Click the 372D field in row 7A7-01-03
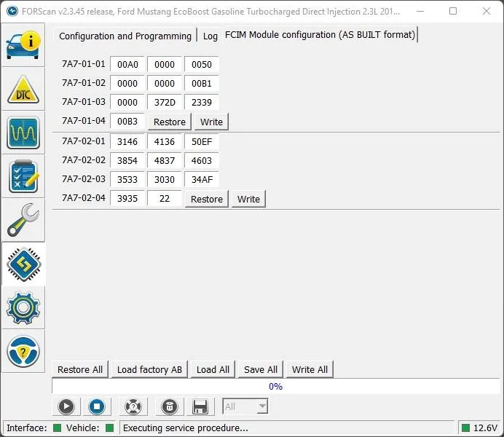Image resolution: width=504 pixels, height=437 pixels. point(165,102)
